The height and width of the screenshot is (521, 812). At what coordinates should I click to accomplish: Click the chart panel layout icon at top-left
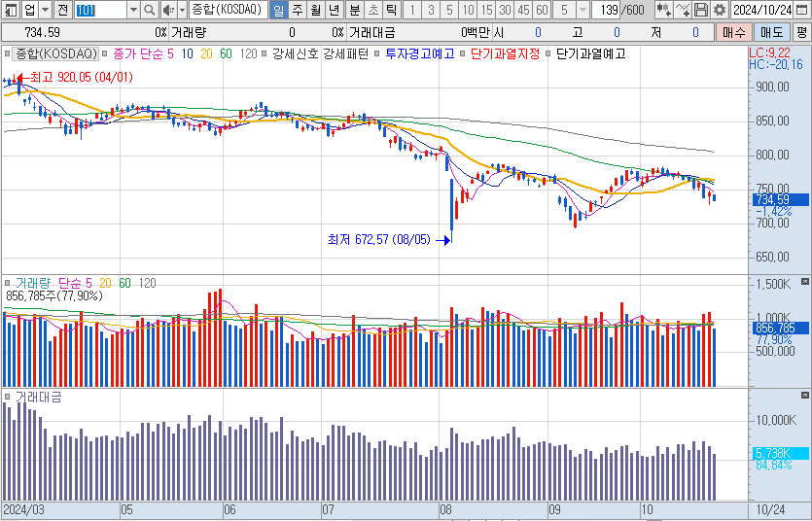click(11, 10)
